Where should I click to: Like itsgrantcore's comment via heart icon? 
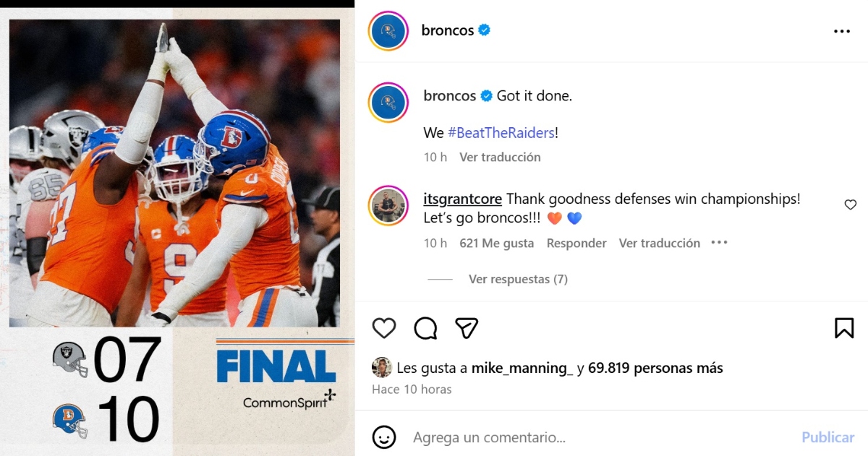point(850,205)
